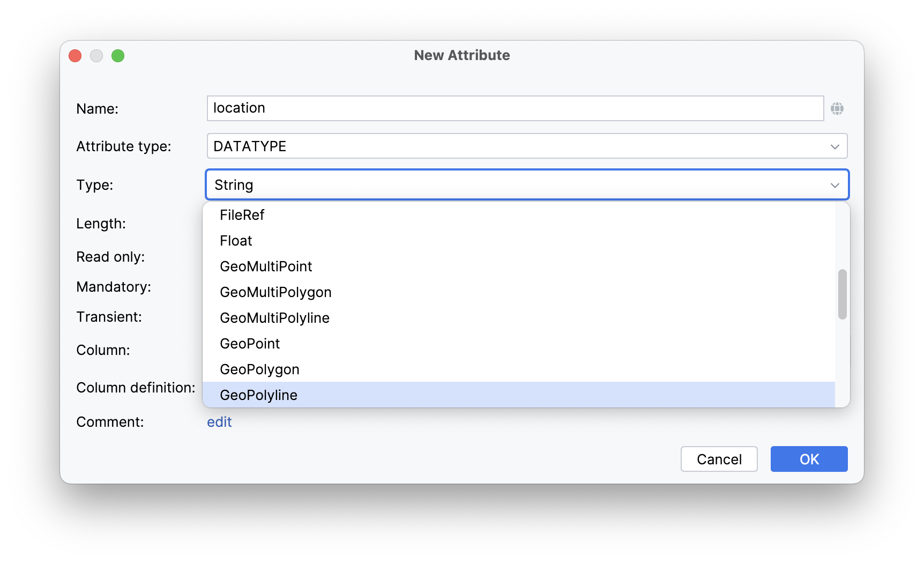Select the highlighted GeoPolyline option

(258, 395)
